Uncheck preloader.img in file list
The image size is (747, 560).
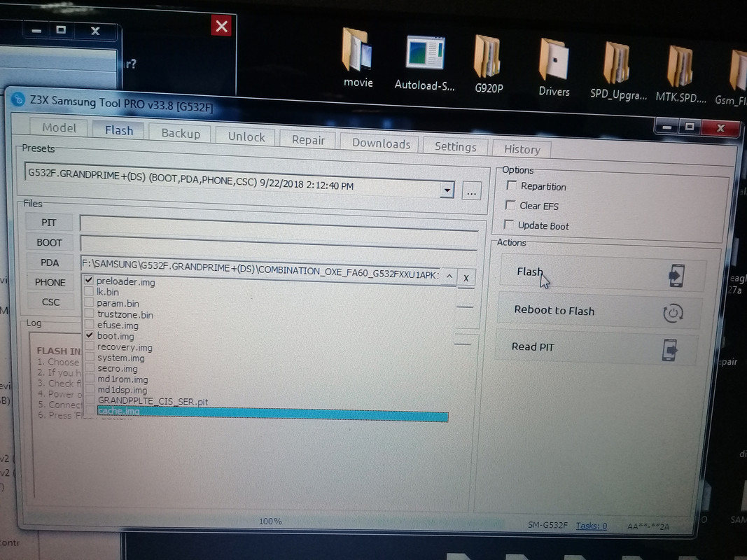(x=89, y=280)
